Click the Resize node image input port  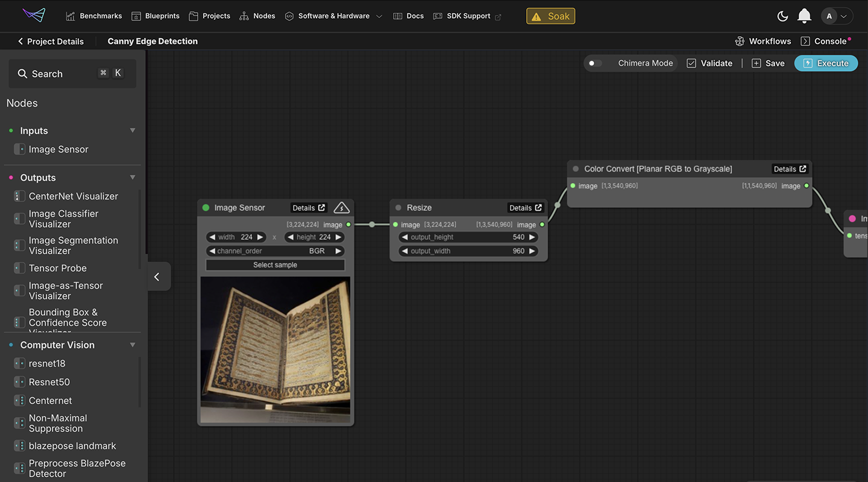coord(395,225)
